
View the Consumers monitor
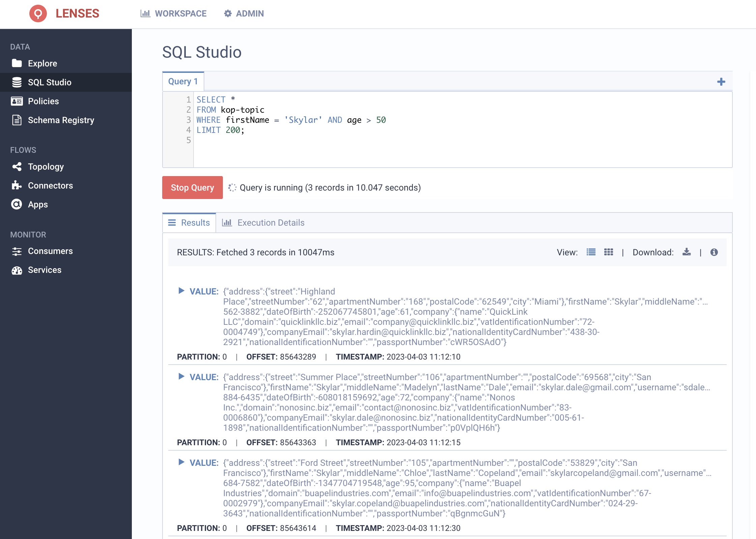click(50, 251)
